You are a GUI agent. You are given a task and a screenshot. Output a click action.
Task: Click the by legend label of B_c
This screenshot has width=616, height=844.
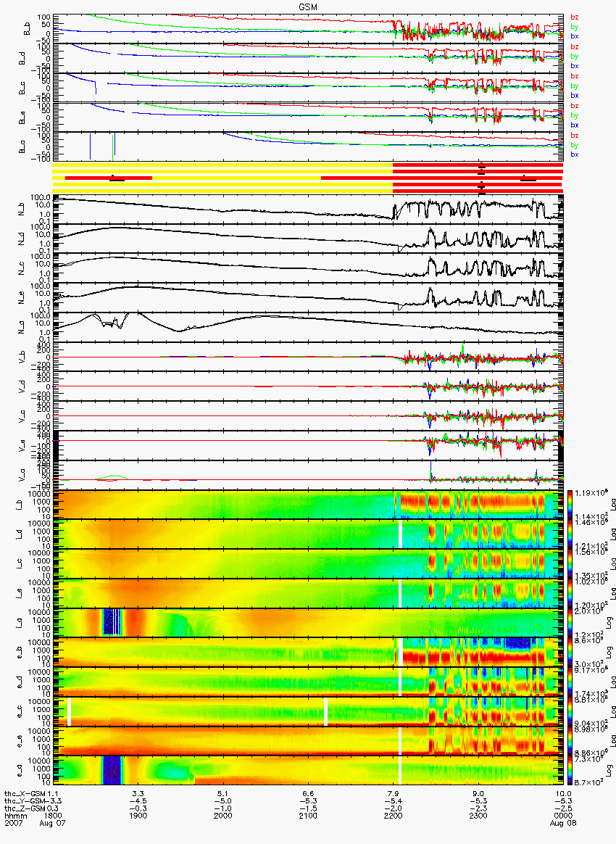[575, 86]
